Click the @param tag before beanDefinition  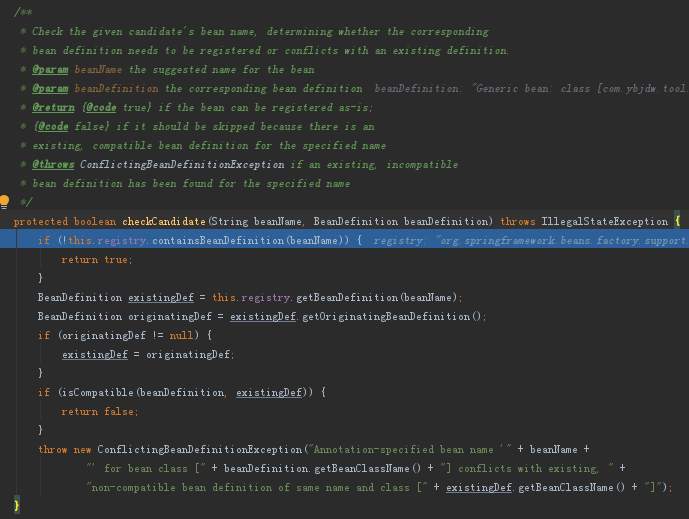tap(50, 89)
